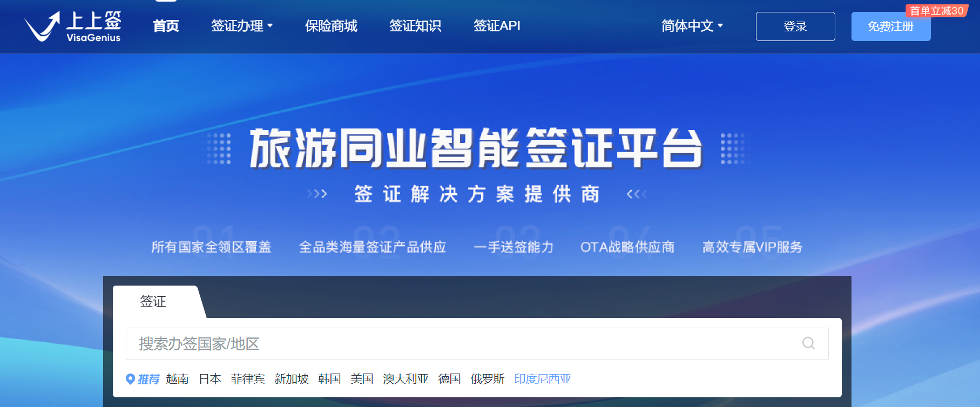Choose 韩国 from recommended countries

pos(329,379)
